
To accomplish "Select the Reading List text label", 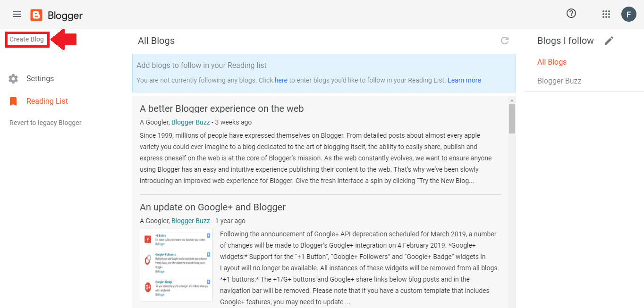I will [x=47, y=101].
